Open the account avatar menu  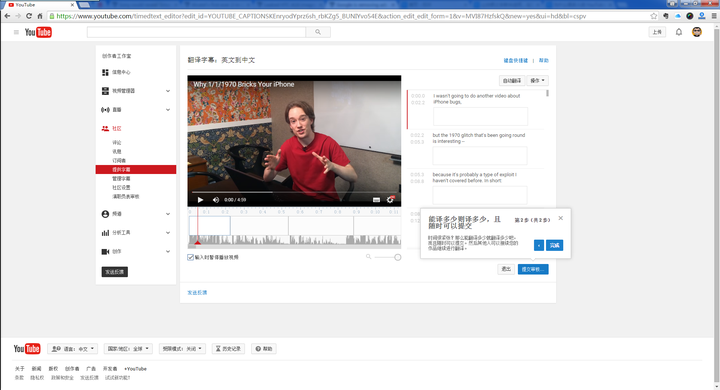[697, 32]
